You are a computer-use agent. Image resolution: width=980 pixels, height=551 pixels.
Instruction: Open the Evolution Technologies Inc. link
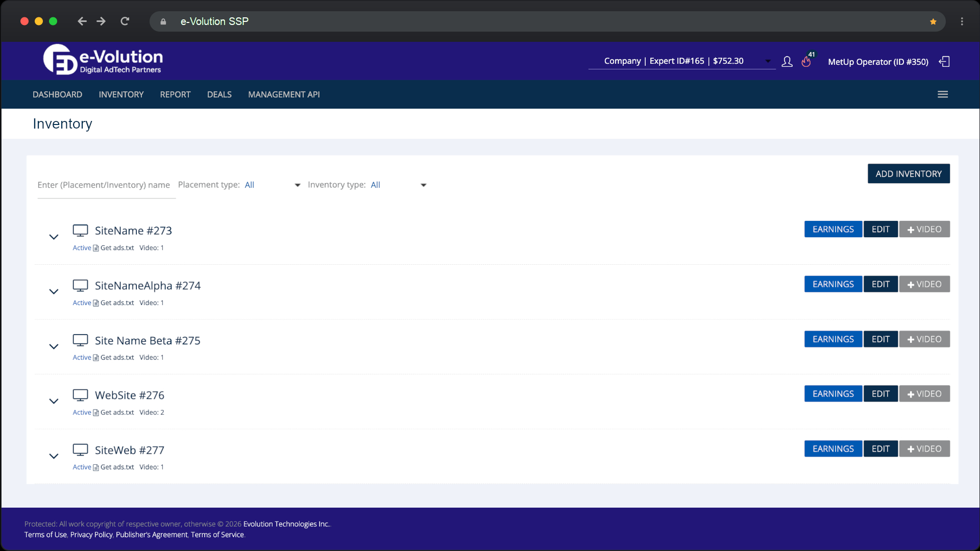click(286, 524)
